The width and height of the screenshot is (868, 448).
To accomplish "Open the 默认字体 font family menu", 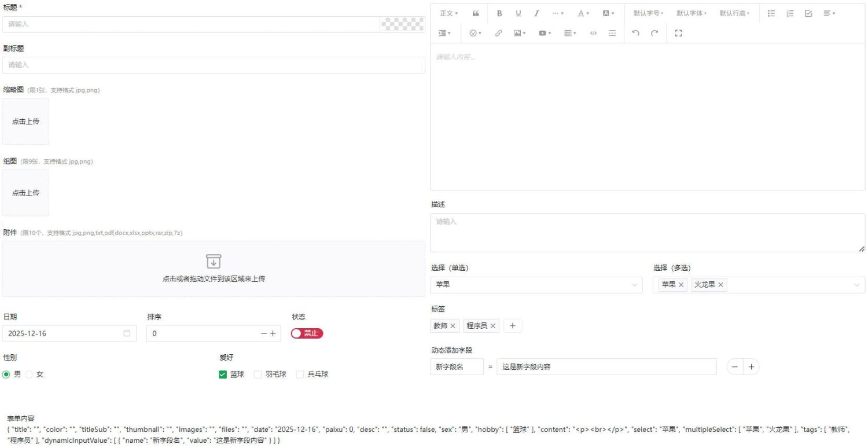I will [x=692, y=13].
